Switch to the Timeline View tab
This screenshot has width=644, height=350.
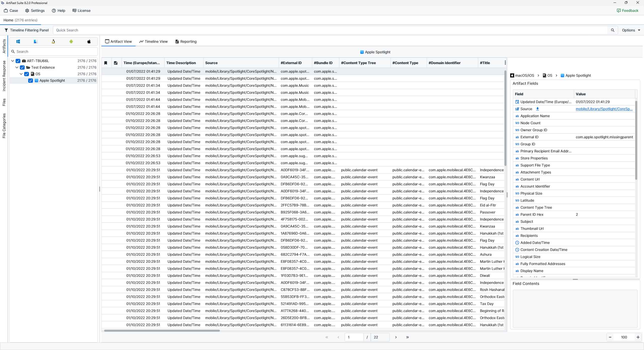pyautogui.click(x=153, y=41)
